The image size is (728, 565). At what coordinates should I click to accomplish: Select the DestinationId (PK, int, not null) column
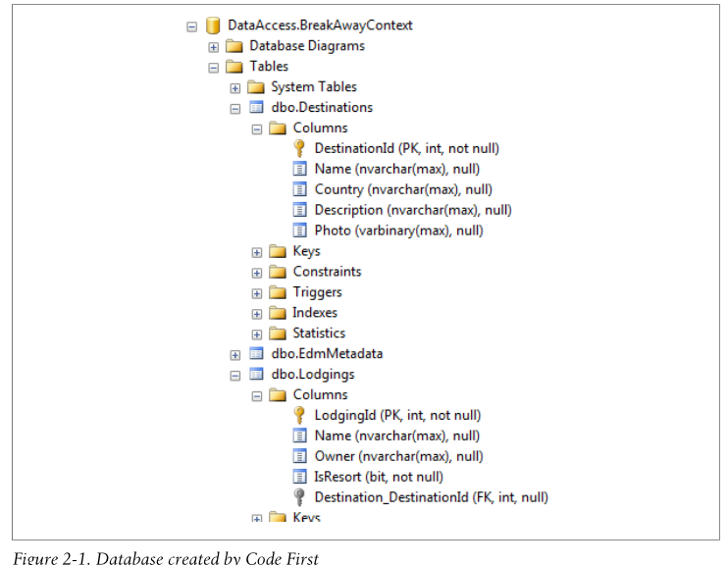(x=407, y=148)
